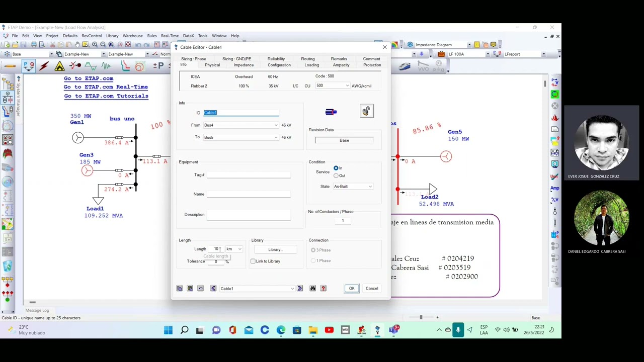
Task: Click the Library... button
Action: (x=275, y=250)
